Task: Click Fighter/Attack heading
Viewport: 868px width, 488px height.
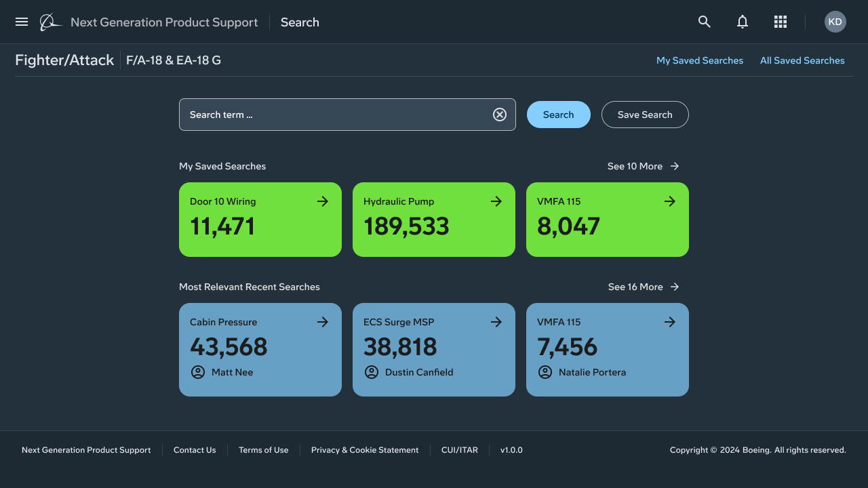Action: [64, 60]
